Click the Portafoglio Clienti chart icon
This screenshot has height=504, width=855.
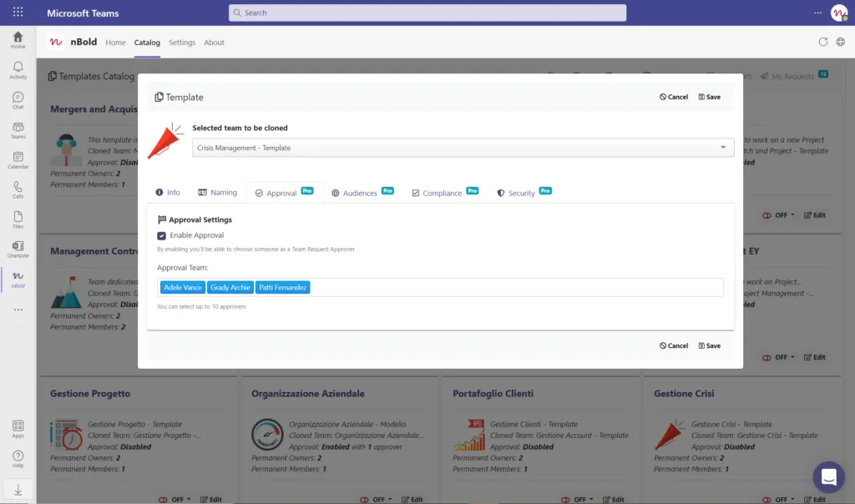pyautogui.click(x=468, y=434)
